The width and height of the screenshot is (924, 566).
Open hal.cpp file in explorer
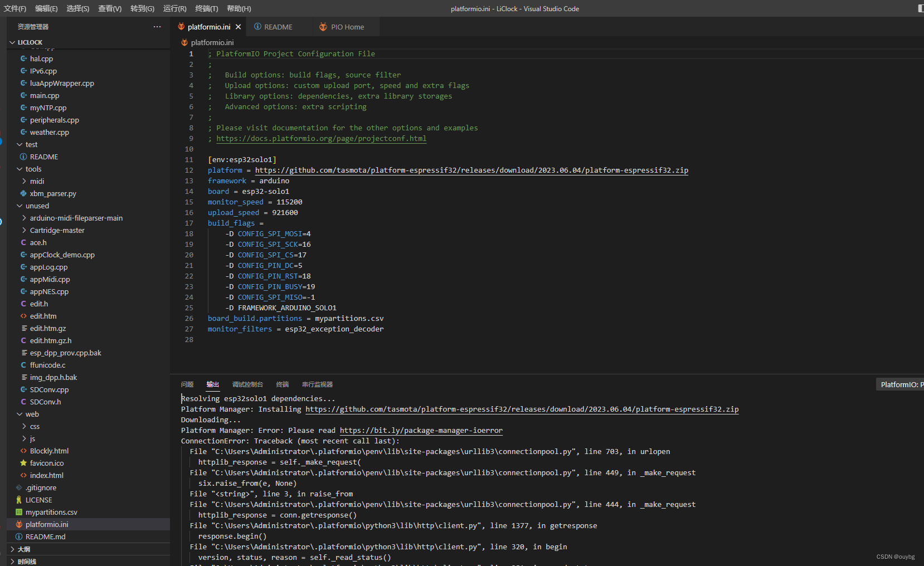pos(41,58)
